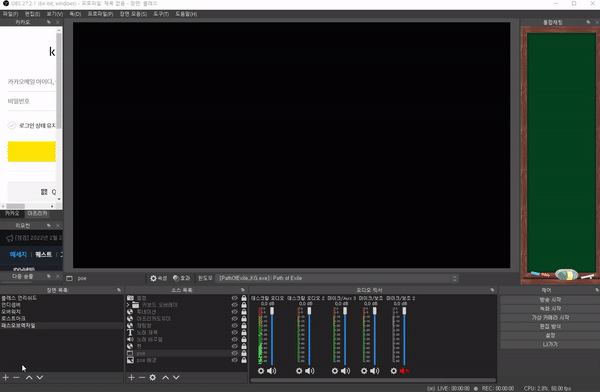This screenshot has width=600, height=392.
Task: Open the 편집(E) menu
Action: click(33, 14)
